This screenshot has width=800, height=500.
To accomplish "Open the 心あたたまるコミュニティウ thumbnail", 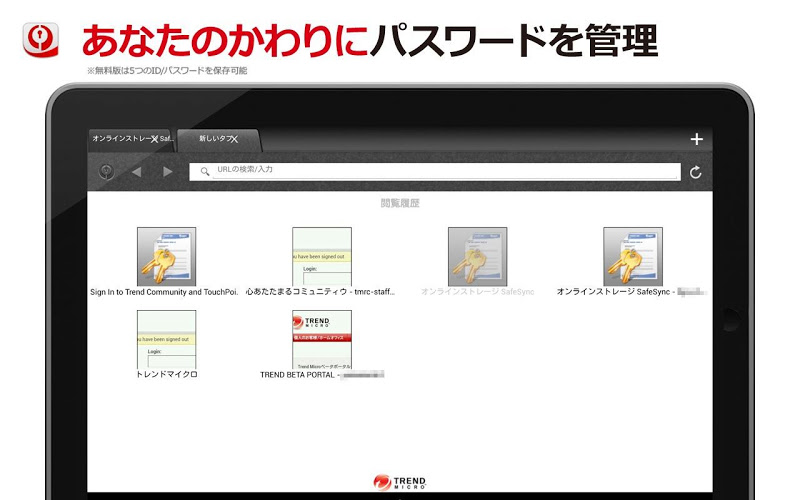I will pos(322,257).
